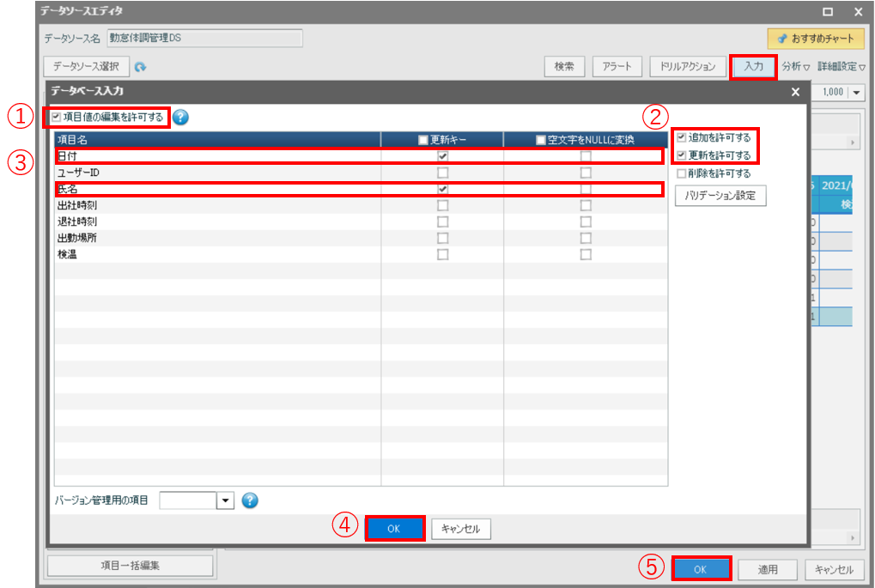Open バリデーション設定 button
Viewport: 875px width, 588px height.
(x=720, y=196)
